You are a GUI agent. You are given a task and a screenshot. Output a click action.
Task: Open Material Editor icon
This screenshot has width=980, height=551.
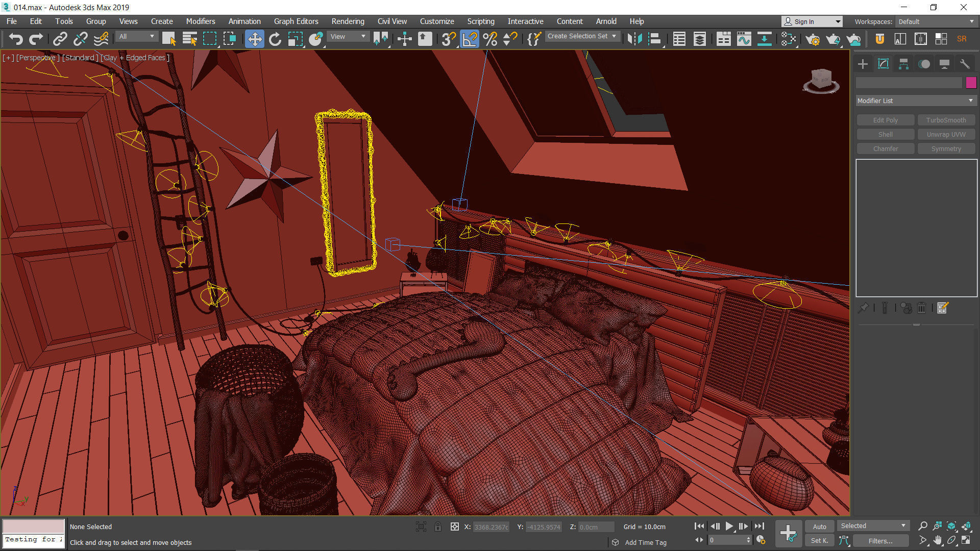coord(789,39)
